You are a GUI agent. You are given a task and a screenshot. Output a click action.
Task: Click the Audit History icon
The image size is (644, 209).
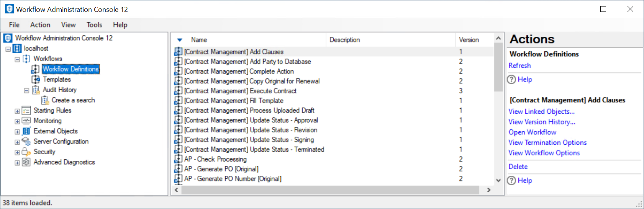pos(36,90)
